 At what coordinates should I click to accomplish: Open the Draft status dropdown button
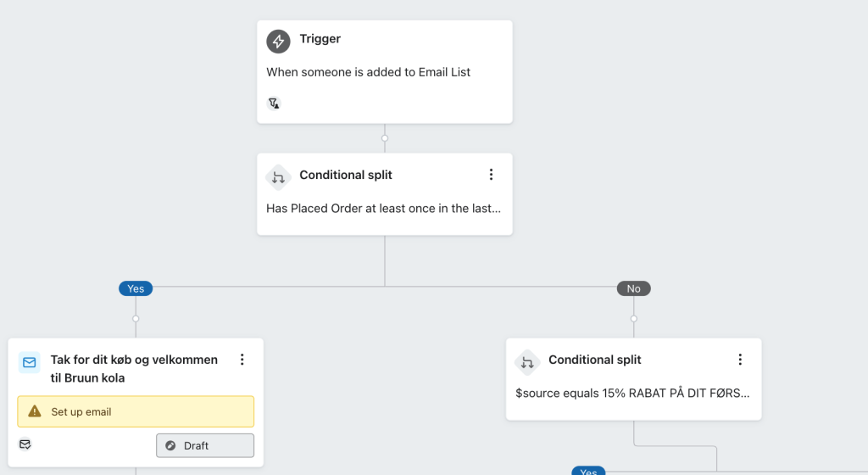tap(205, 445)
